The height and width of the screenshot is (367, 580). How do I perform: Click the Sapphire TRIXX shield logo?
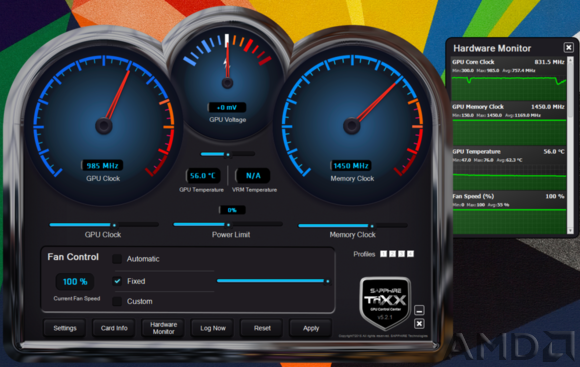tap(385, 303)
